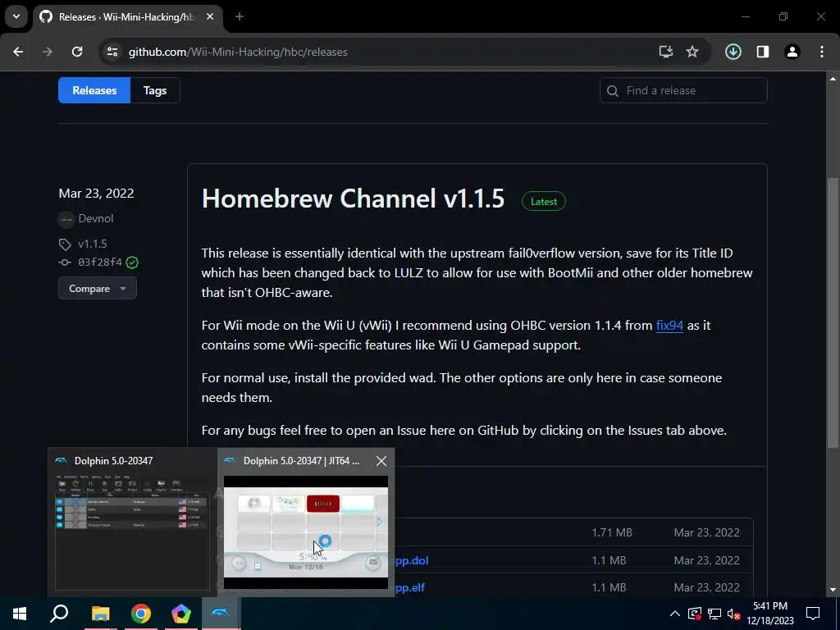The image size is (840, 630).
Task: Click the Latest badge
Action: point(543,202)
